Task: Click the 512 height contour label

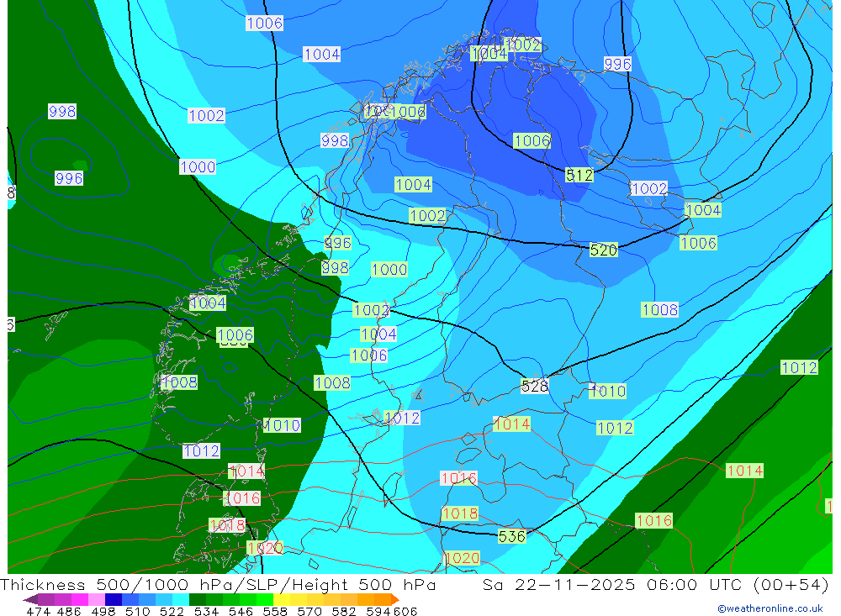Action: click(x=579, y=175)
